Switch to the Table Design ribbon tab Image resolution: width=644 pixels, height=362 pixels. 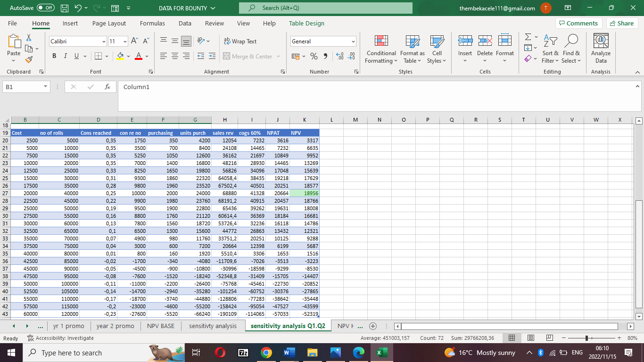click(x=307, y=23)
